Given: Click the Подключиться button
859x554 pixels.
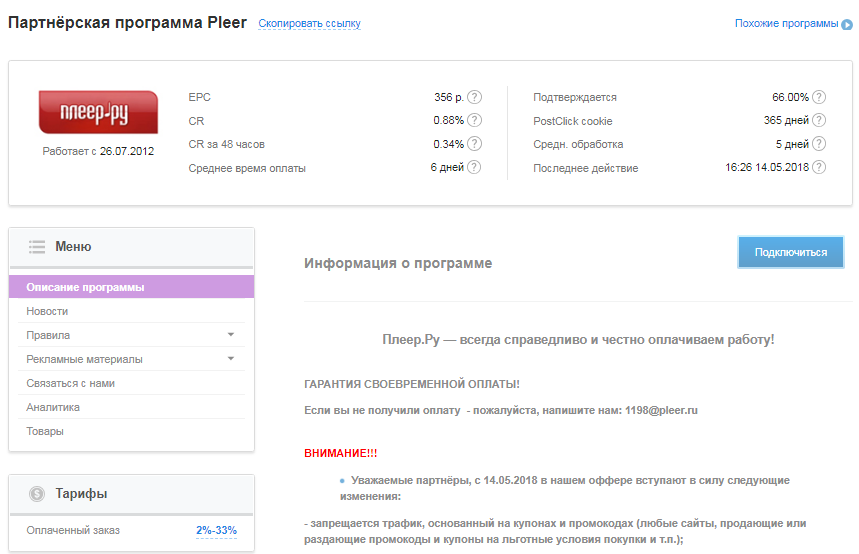Looking at the screenshot, I should coord(791,252).
